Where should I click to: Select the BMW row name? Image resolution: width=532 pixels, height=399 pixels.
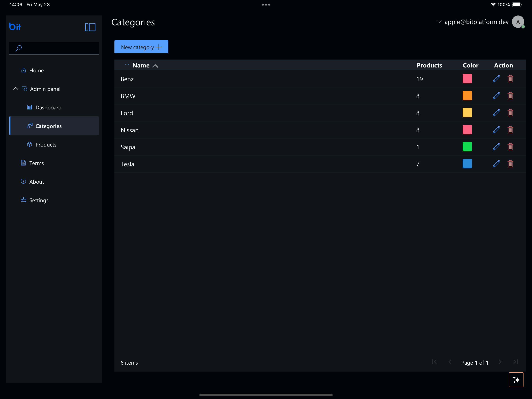[x=128, y=96]
